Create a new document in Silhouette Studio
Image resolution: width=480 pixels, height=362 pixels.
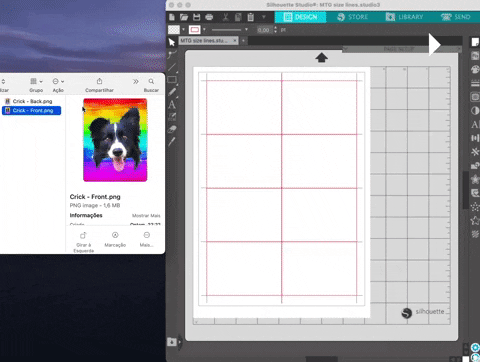click(172, 17)
